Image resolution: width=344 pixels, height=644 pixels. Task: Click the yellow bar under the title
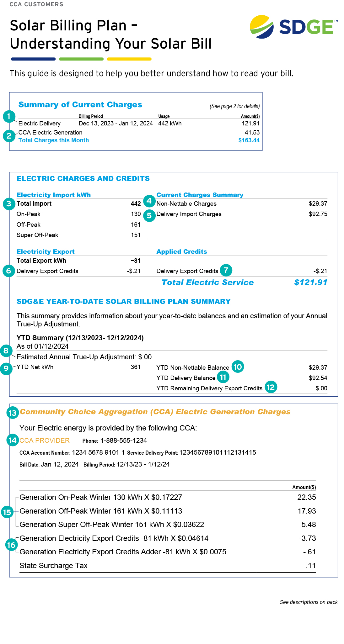pyautogui.click(x=129, y=59)
